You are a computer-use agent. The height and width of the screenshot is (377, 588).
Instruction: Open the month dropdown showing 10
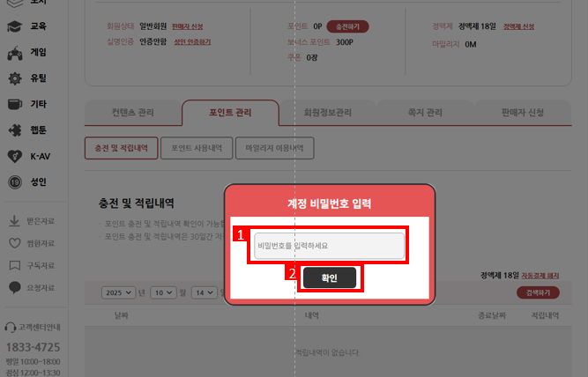pyautogui.click(x=164, y=292)
